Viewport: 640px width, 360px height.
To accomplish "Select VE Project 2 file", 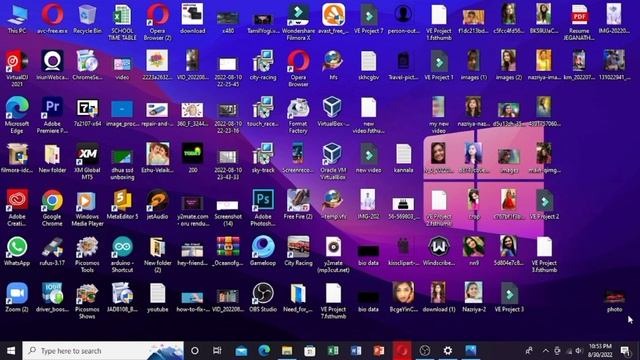I will click(x=544, y=205).
